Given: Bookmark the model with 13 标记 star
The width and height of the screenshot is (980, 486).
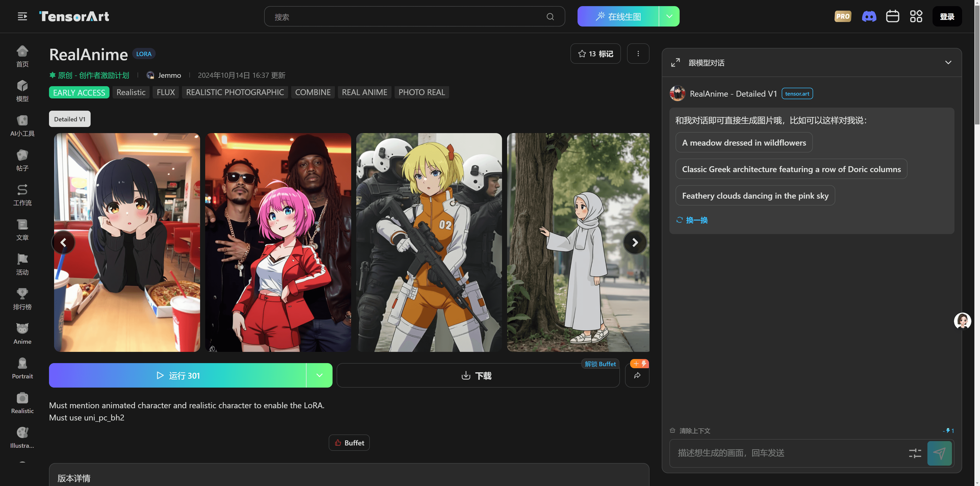Looking at the screenshot, I should click(595, 54).
